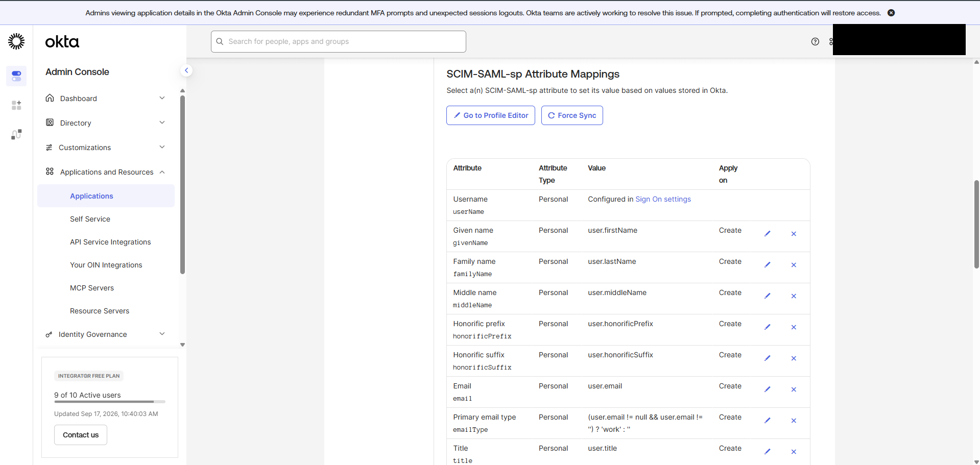980x465 pixels.
Task: Open the Applications menu item
Action: [x=106, y=196]
